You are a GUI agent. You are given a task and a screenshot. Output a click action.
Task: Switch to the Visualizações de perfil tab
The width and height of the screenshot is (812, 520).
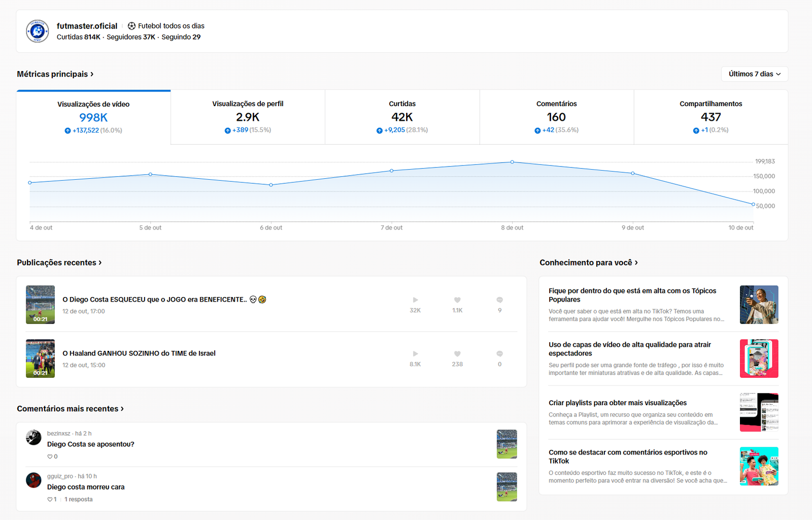click(248, 117)
